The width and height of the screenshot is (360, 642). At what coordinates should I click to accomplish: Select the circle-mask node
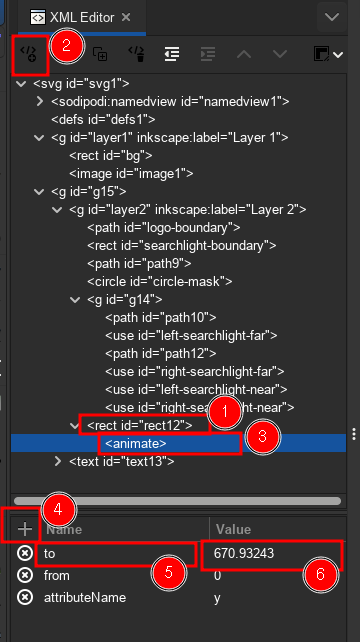(159, 282)
